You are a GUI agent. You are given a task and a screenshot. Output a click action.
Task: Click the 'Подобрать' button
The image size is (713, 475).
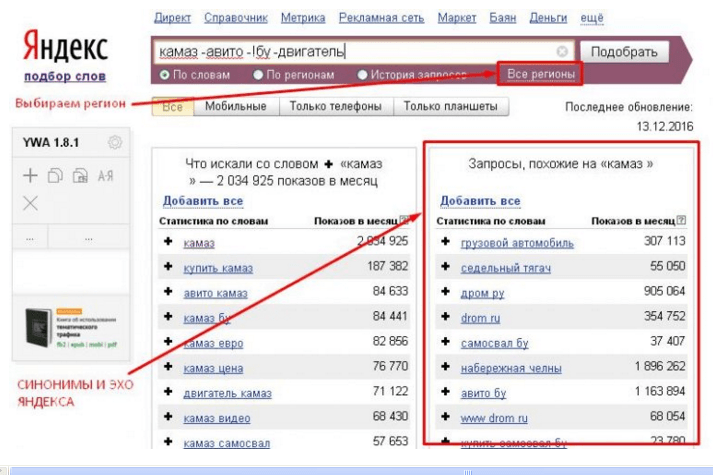point(624,52)
